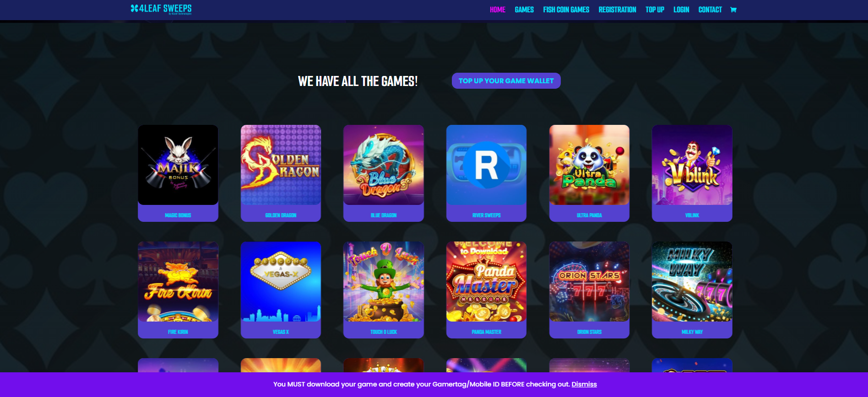
Task: Open the Touch O Luck game image
Action: click(384, 282)
